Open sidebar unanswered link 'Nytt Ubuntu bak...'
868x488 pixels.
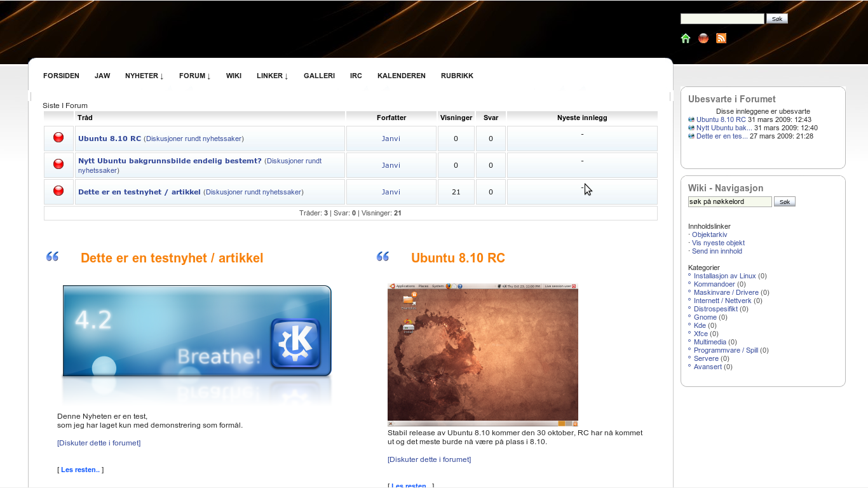click(724, 128)
